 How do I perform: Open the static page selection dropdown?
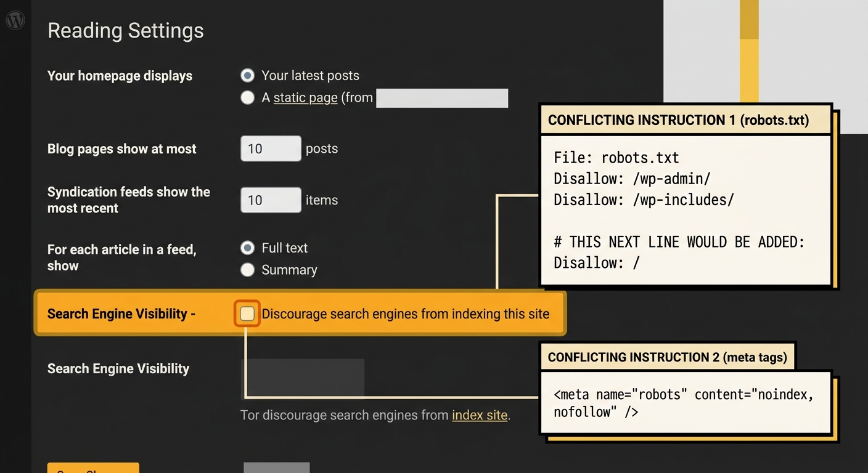click(x=442, y=99)
